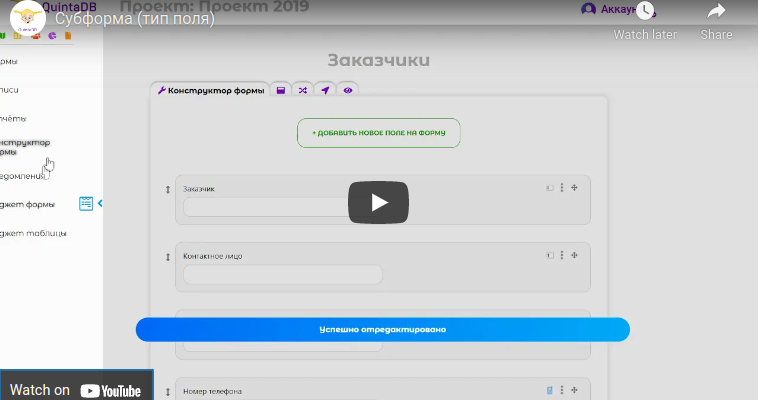Click the move cross icon on Контактное лицо field
Screen dimensions: 759x400
coord(575,255)
